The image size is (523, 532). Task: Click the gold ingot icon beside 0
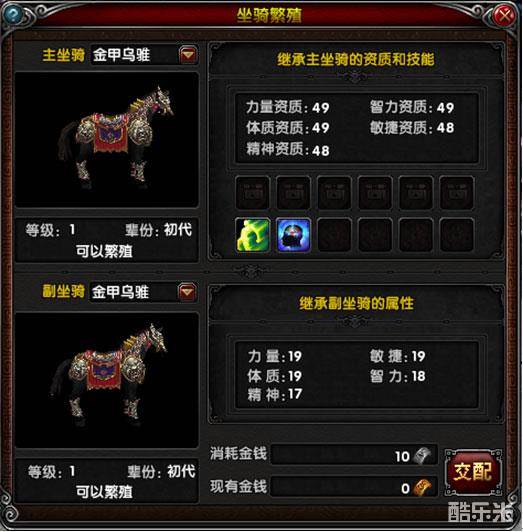point(423,488)
